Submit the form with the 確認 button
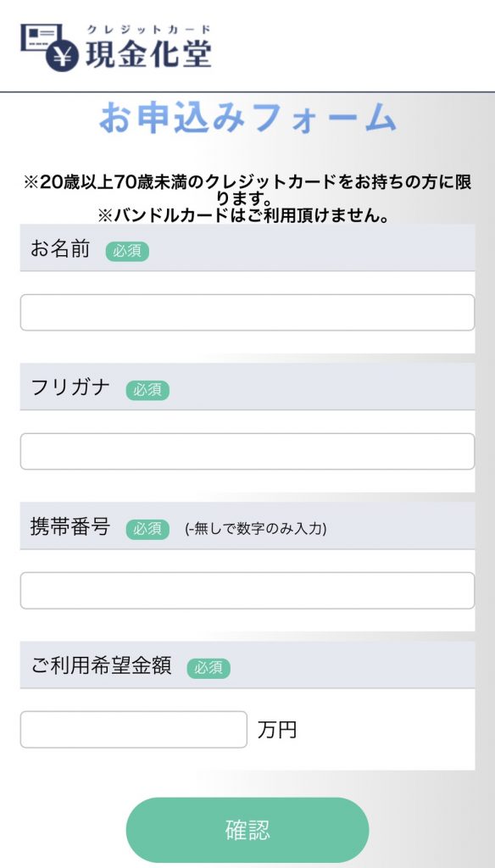The image size is (495, 868). (x=247, y=830)
